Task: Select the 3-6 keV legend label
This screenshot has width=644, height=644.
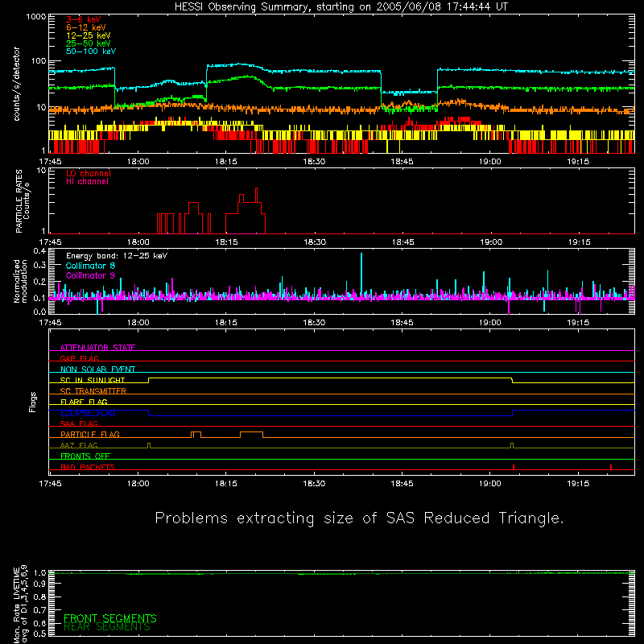Action: pyautogui.click(x=84, y=19)
